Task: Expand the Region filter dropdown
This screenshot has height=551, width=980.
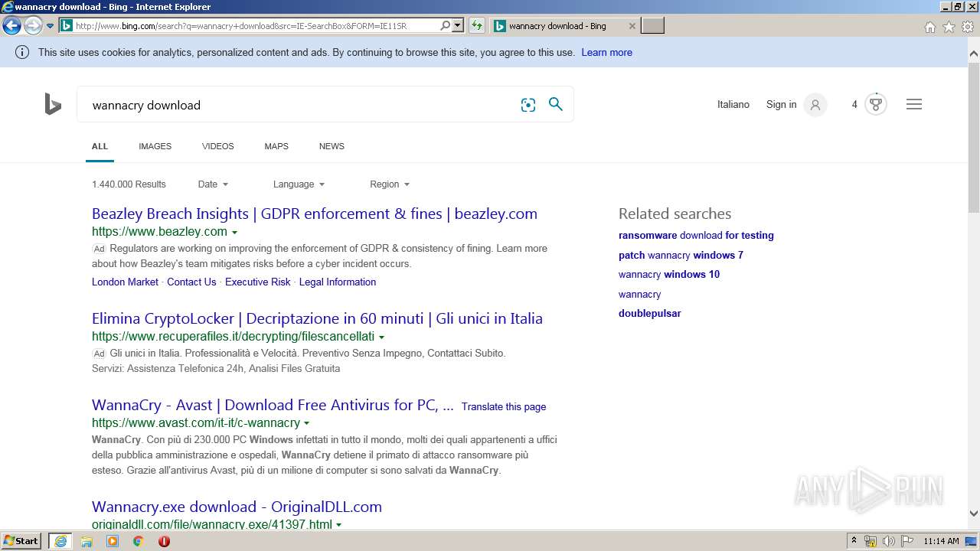Action: [x=390, y=184]
